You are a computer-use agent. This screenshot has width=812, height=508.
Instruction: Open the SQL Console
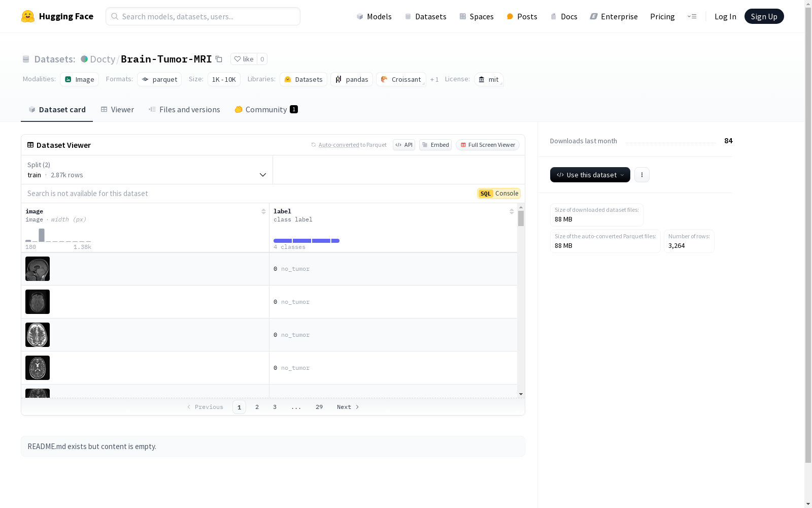(x=499, y=194)
